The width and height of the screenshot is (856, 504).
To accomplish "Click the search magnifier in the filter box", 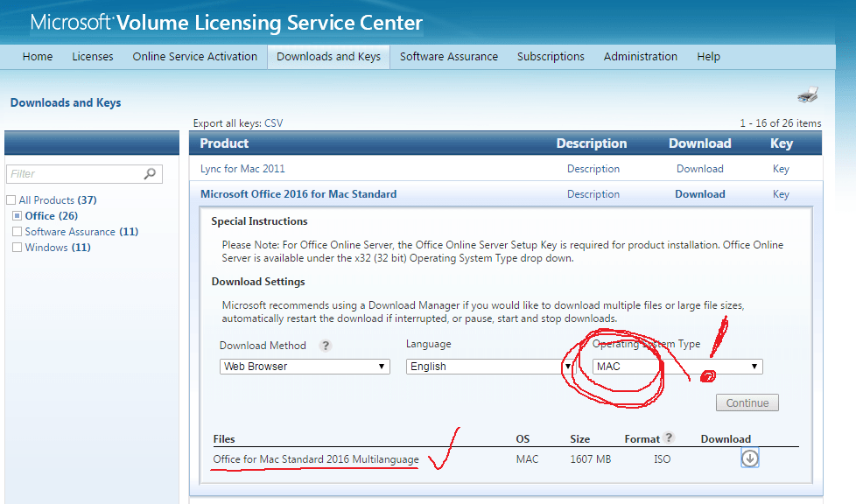I will click(149, 174).
